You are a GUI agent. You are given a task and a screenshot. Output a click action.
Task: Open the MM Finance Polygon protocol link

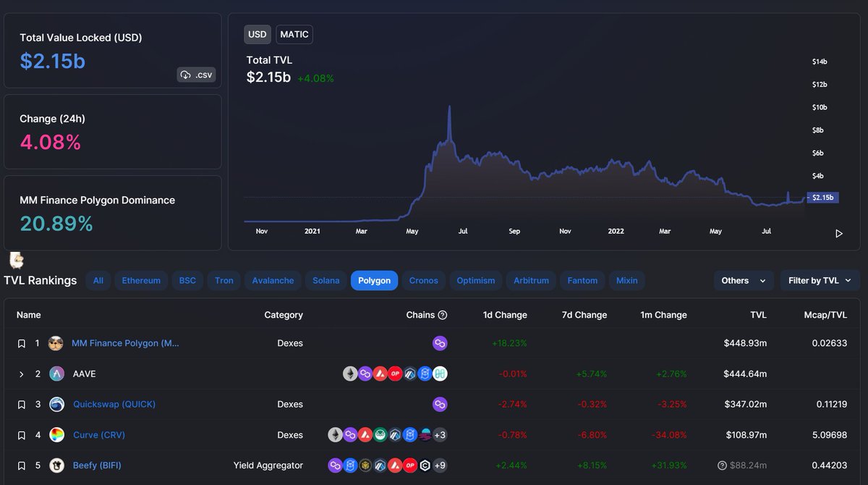[125, 343]
